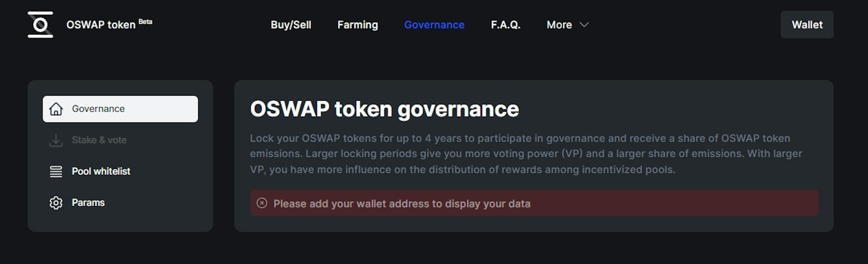Click the download icon beside Stake & vote
The height and width of the screenshot is (264, 868).
[56, 140]
